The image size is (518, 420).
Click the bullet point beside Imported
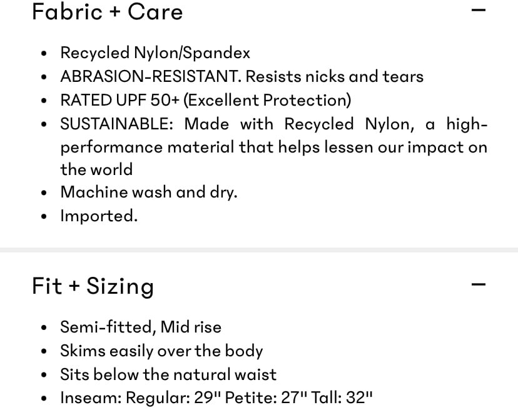point(44,217)
